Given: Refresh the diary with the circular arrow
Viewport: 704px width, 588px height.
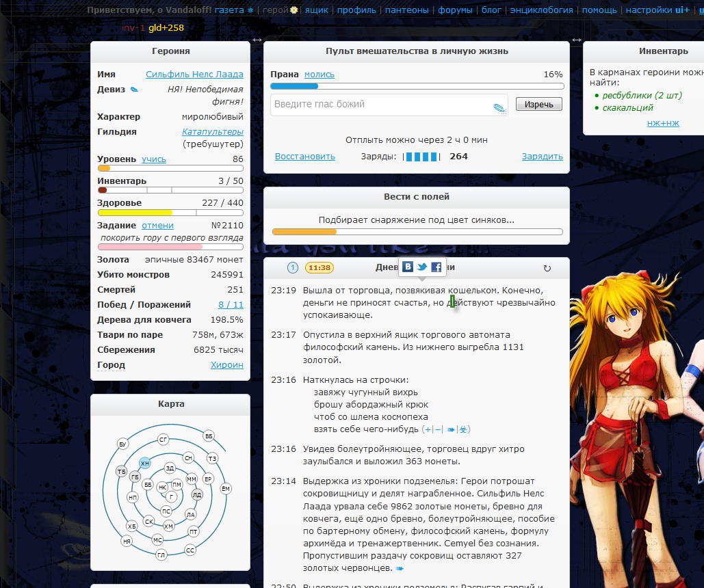Looking at the screenshot, I should [x=547, y=269].
